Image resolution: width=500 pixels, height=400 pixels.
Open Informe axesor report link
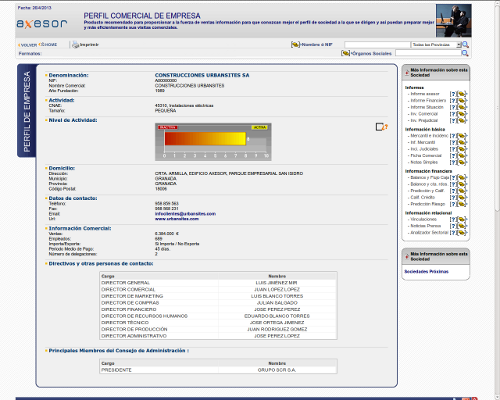point(425,94)
